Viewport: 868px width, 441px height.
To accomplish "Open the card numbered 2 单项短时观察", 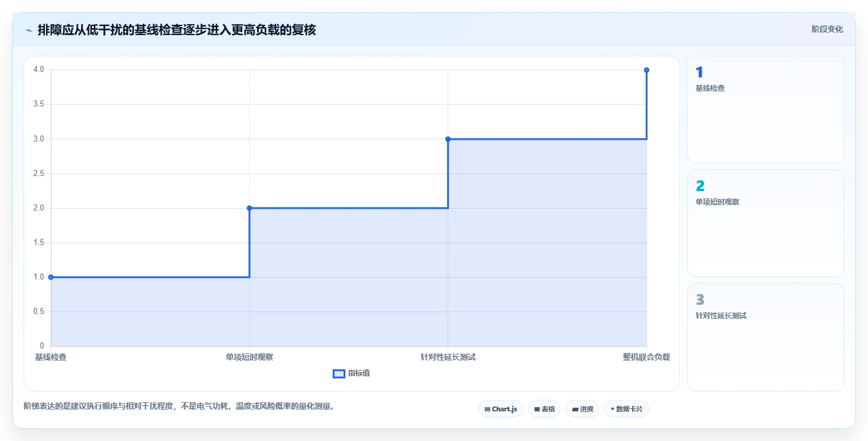I will [x=765, y=223].
